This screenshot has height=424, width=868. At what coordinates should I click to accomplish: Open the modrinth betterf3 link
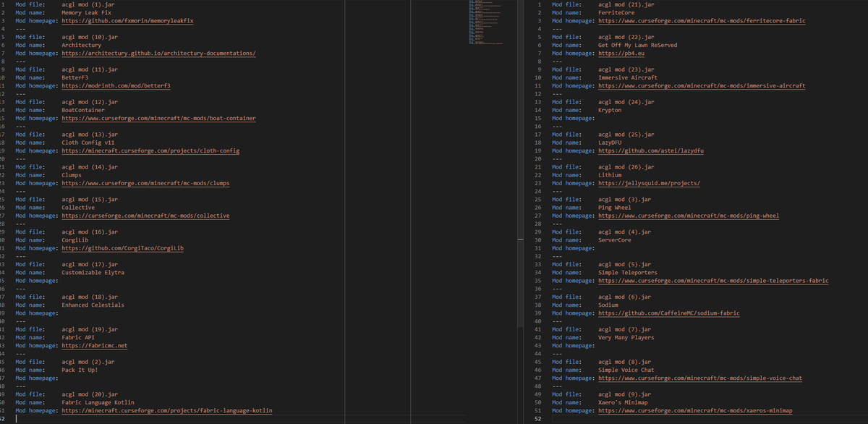coord(116,86)
